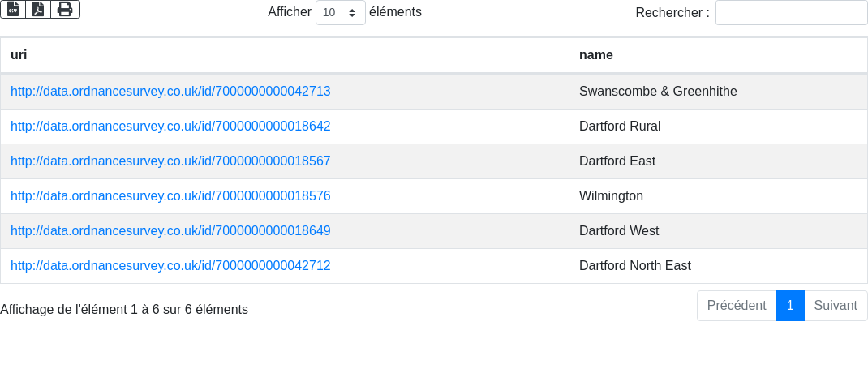Image resolution: width=868 pixels, height=365 pixels.
Task: Select the Dartford North East cell
Action: point(634,266)
